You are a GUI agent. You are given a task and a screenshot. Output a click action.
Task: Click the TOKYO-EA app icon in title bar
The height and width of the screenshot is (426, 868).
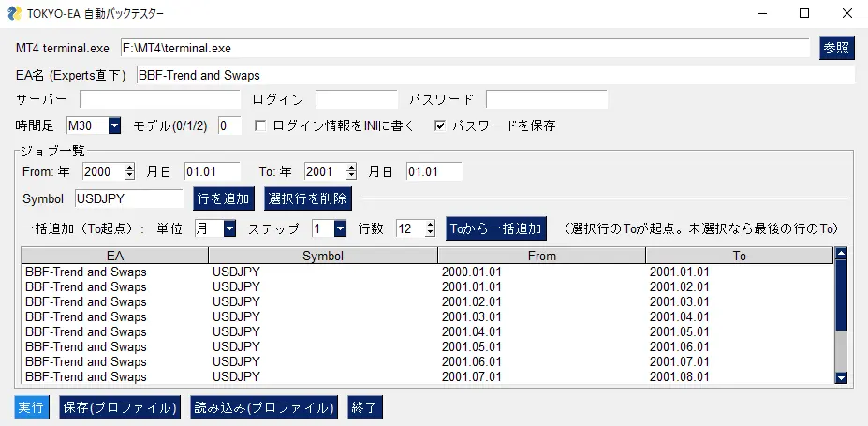[14, 13]
